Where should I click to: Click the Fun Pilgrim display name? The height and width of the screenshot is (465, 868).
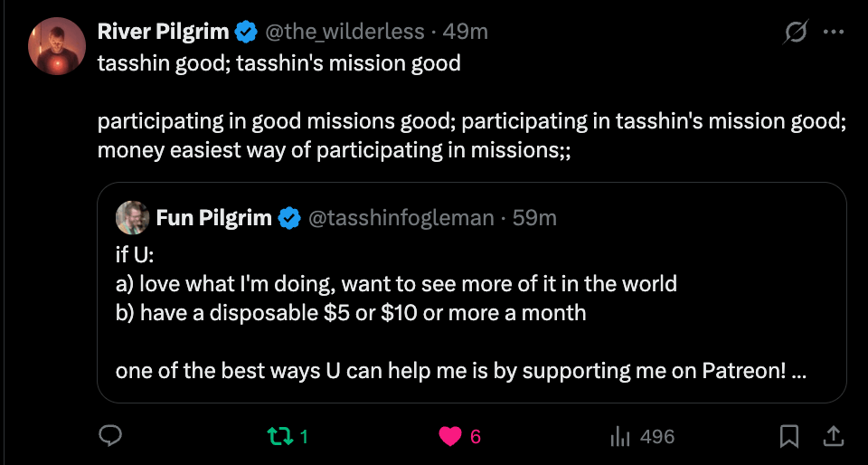(x=213, y=217)
